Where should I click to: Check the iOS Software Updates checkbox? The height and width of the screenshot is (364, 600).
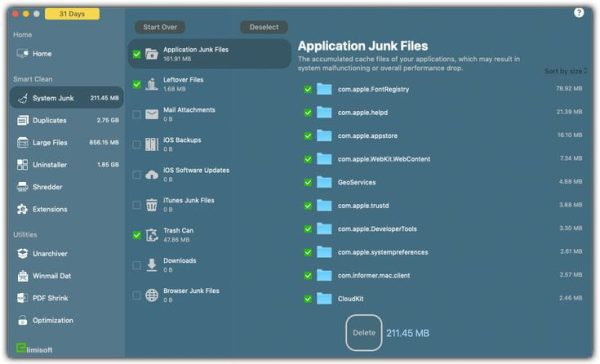137,175
